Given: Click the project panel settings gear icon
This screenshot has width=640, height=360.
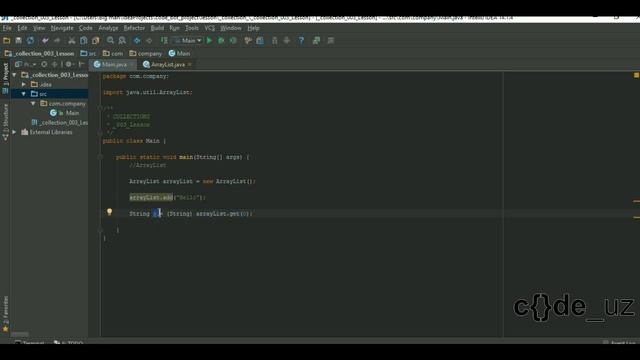Looking at the screenshot, I should pyautogui.click(x=69, y=64).
